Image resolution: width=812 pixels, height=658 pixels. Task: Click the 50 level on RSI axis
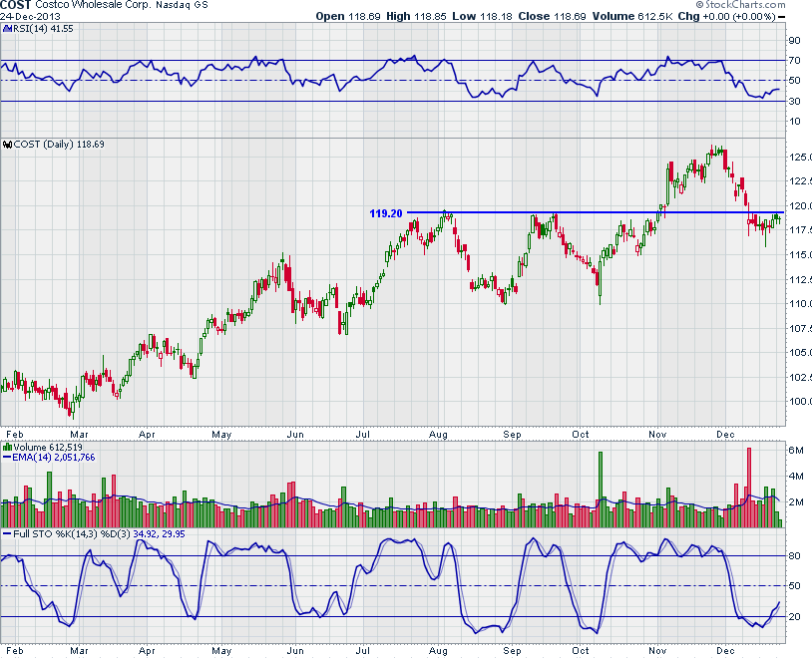[794, 80]
